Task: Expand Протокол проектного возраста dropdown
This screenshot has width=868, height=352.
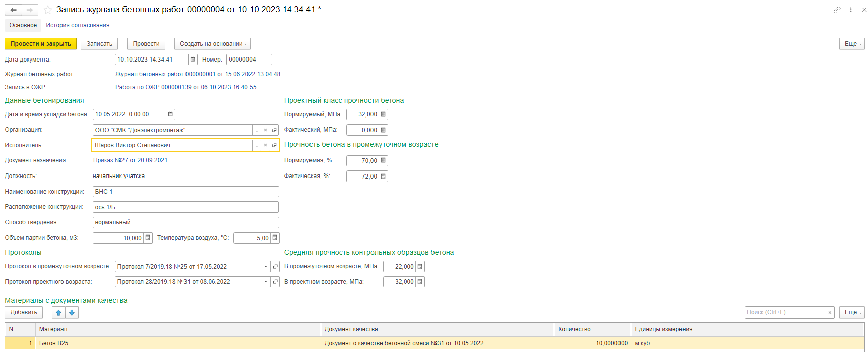Action: [x=266, y=282]
